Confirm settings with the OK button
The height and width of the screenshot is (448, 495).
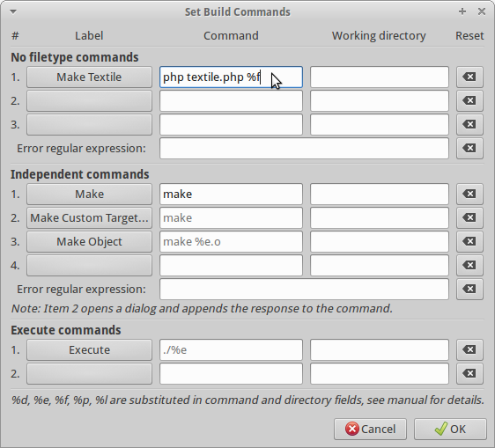tap(450, 429)
